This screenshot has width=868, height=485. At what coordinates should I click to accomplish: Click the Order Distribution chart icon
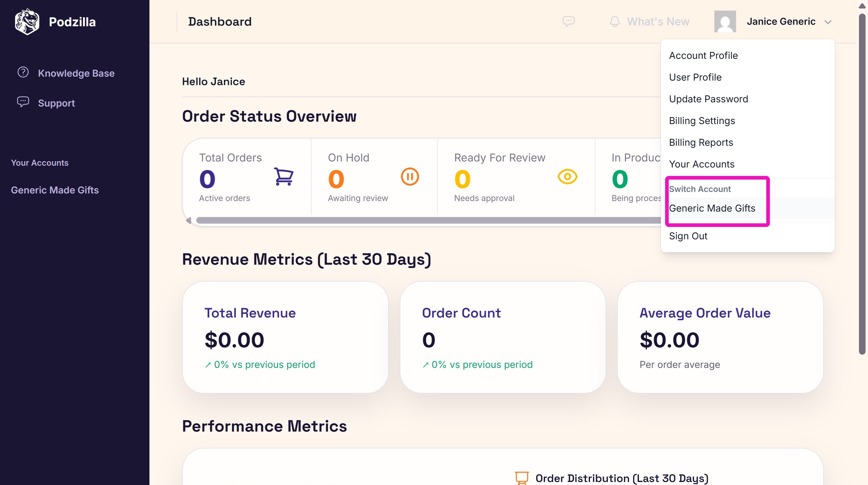[x=522, y=478]
